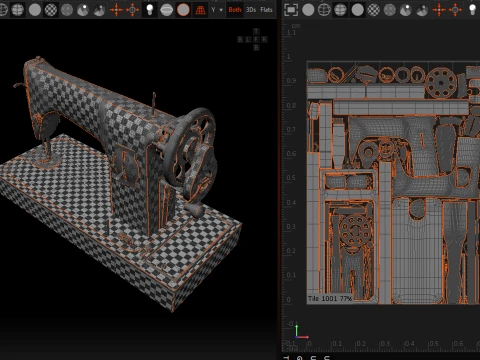Image resolution: width=480 pixels, height=360 pixels.
Task: Click hollow-center orange arrows icon in 3D toolbar
Action: coord(132,10)
